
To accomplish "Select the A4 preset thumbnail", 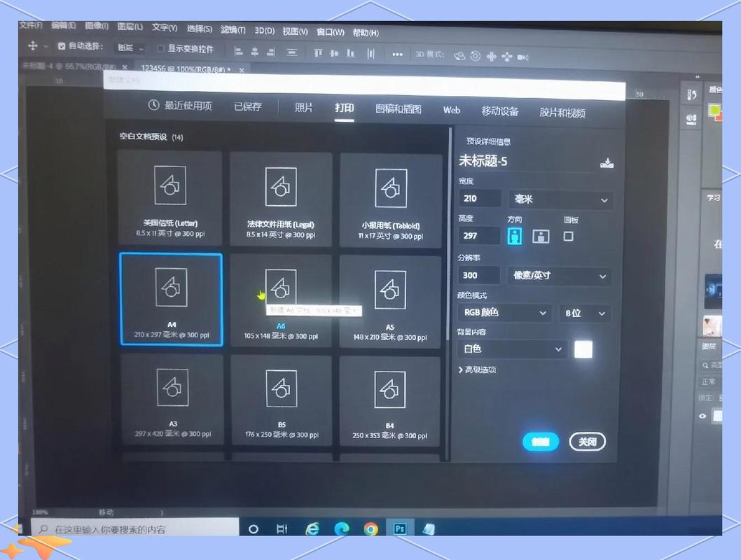I will pyautogui.click(x=171, y=300).
